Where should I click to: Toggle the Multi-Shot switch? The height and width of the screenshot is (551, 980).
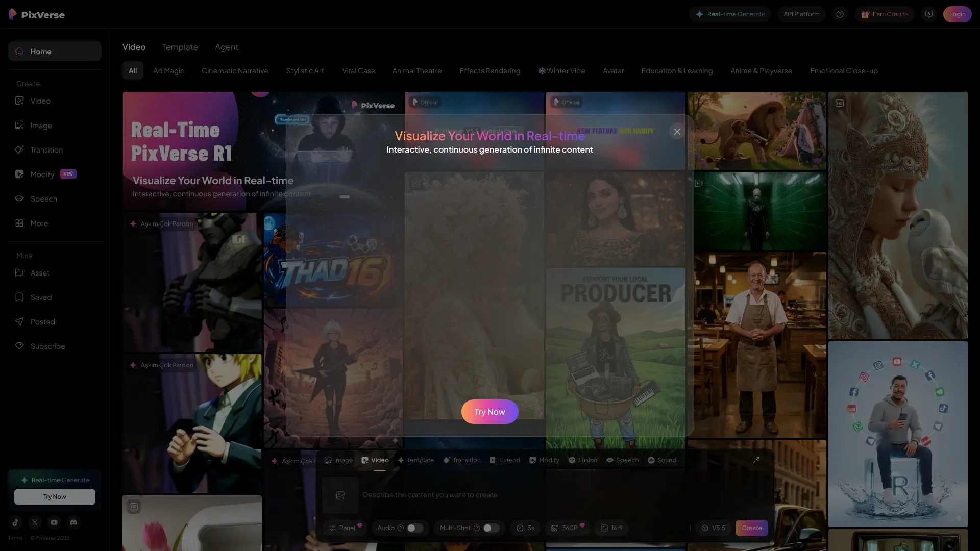(491, 528)
